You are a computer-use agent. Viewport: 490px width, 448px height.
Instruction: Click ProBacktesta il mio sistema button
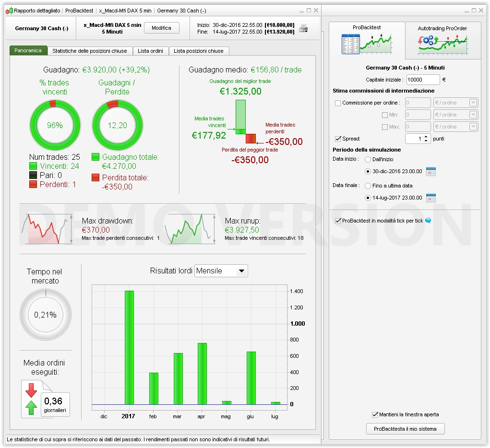pyautogui.click(x=405, y=429)
